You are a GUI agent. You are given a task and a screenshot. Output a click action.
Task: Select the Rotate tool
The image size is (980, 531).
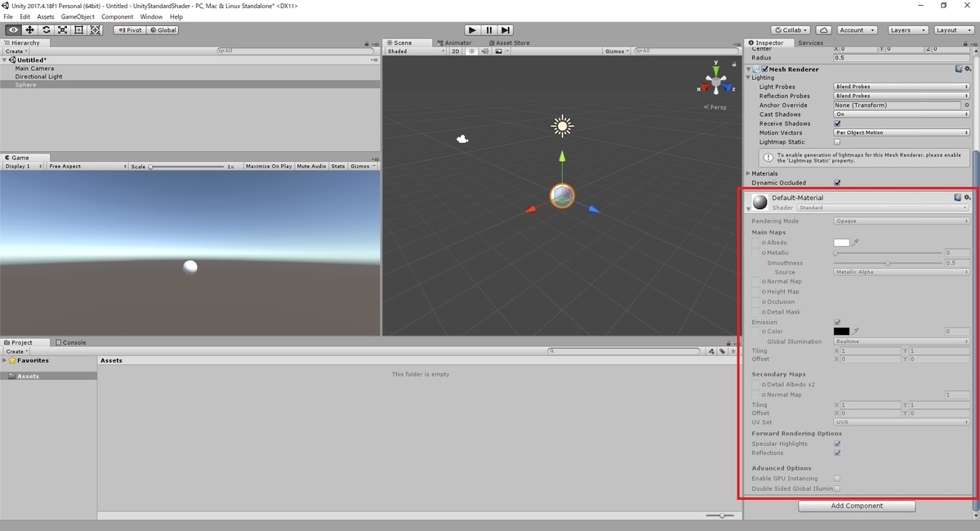47,29
